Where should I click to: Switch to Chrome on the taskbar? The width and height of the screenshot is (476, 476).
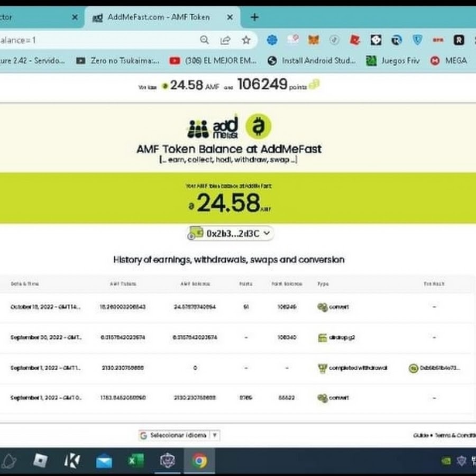(x=199, y=461)
